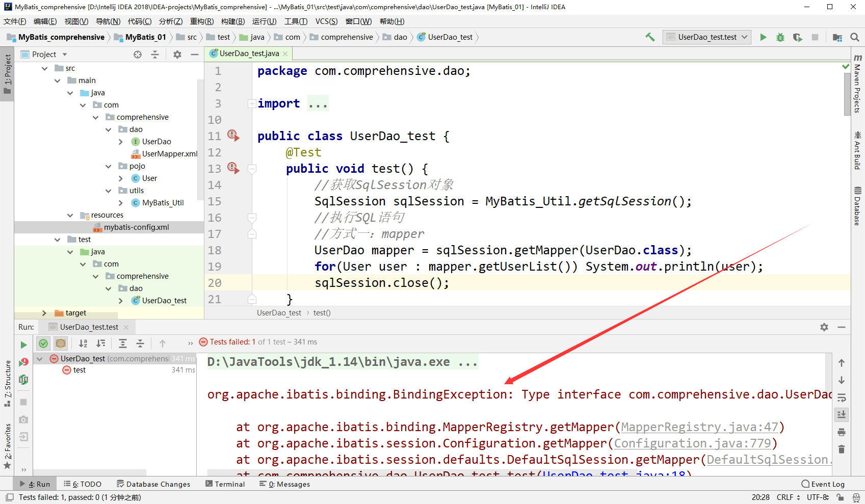Screen dimensions: 865x504
Task: Rerun the test in Run panel
Action: [x=23, y=345]
